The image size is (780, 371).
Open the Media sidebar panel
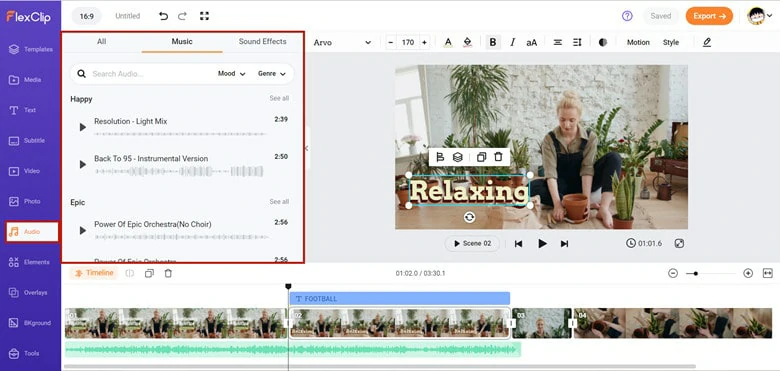25,80
